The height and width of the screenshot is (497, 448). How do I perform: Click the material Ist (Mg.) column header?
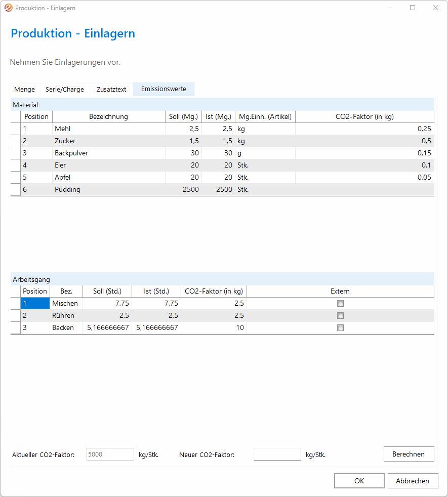(x=219, y=116)
